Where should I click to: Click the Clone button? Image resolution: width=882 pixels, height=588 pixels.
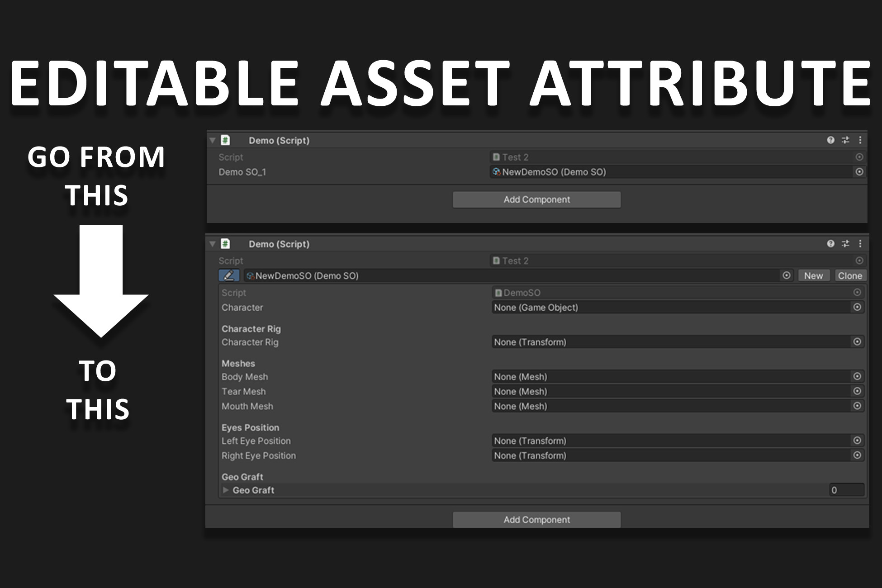[x=849, y=275]
